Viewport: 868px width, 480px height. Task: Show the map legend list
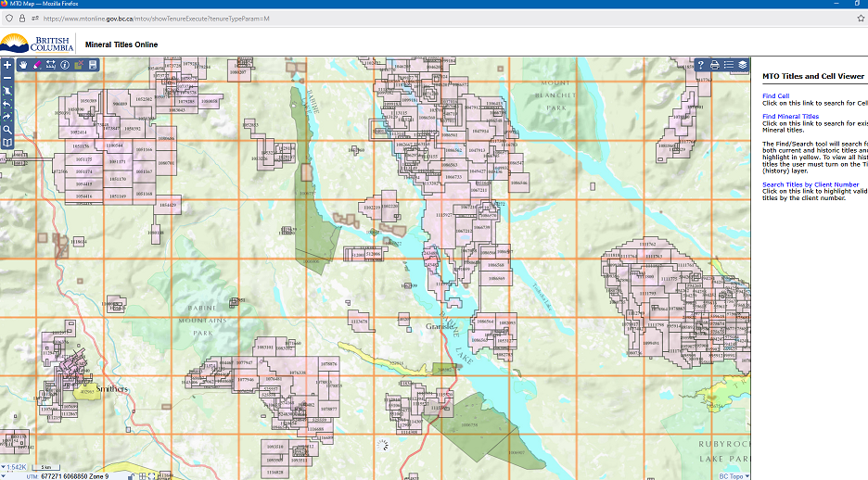pos(729,65)
